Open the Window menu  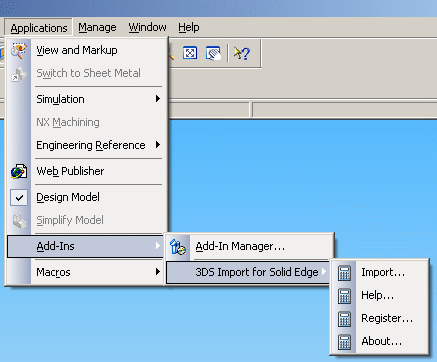pos(147,27)
